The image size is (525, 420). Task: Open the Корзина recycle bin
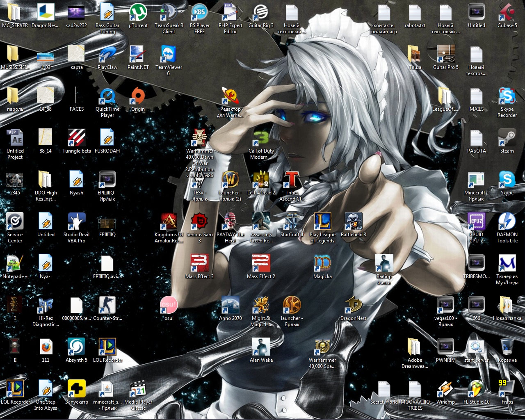click(x=507, y=347)
